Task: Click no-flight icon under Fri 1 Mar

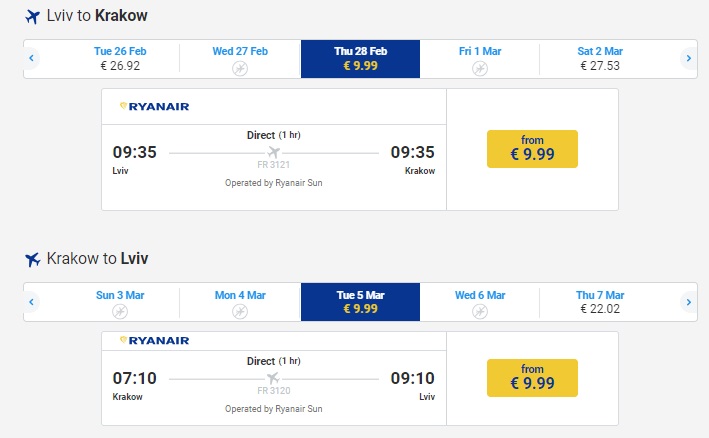Action: pyautogui.click(x=480, y=68)
